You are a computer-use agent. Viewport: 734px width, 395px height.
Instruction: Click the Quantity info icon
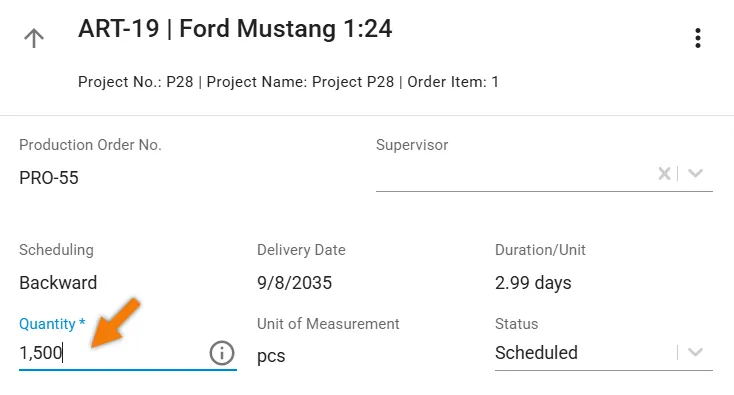pos(221,353)
